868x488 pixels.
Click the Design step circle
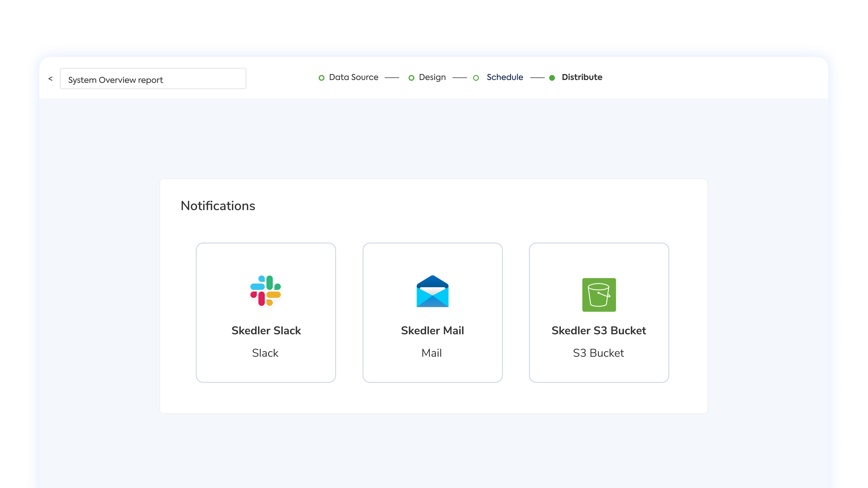click(411, 78)
